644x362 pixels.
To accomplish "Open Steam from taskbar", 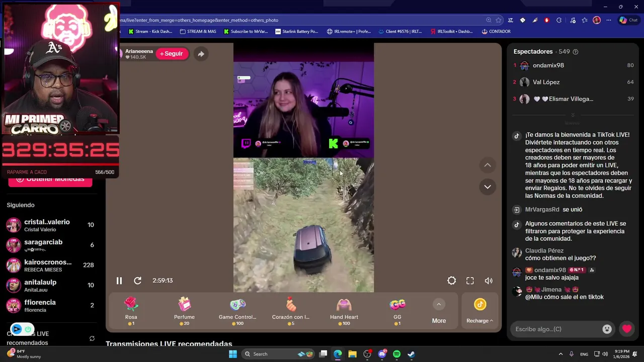I will 411,354.
